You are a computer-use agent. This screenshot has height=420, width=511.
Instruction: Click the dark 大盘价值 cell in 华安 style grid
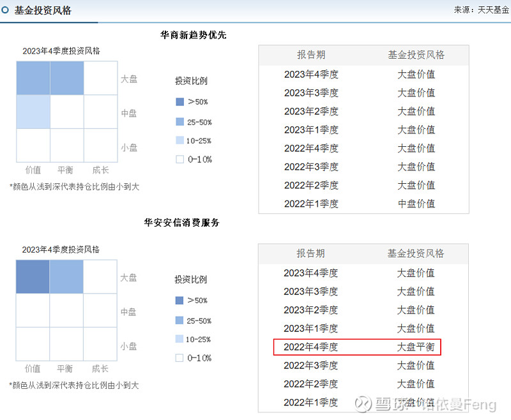pyautogui.click(x=33, y=277)
